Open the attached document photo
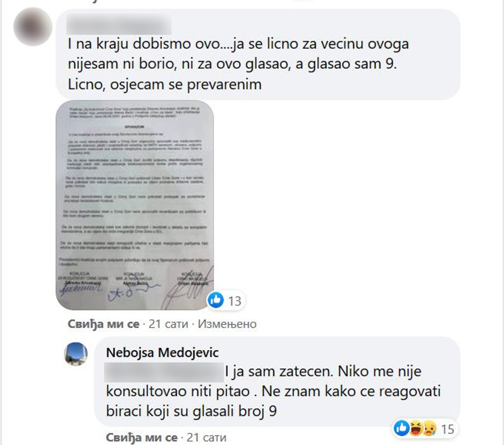 click(135, 205)
